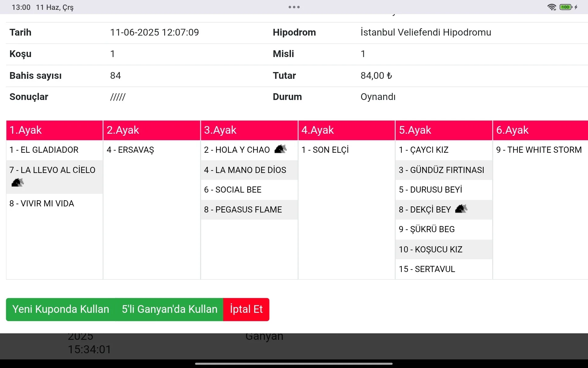Tap horse icon under LA LLEVO AL CİELO
Screen dimensions: 588x368
pos(17,183)
